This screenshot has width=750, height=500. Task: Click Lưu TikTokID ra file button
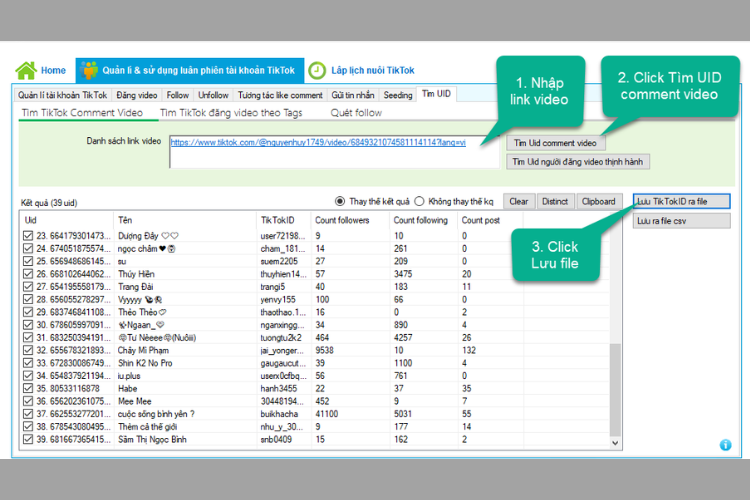(x=682, y=201)
